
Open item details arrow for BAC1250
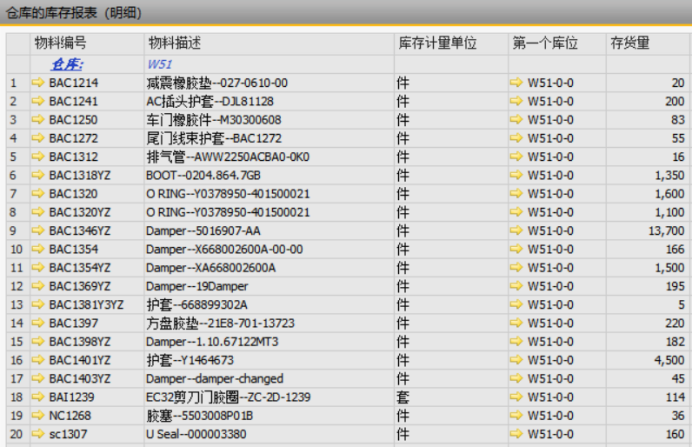click(39, 120)
